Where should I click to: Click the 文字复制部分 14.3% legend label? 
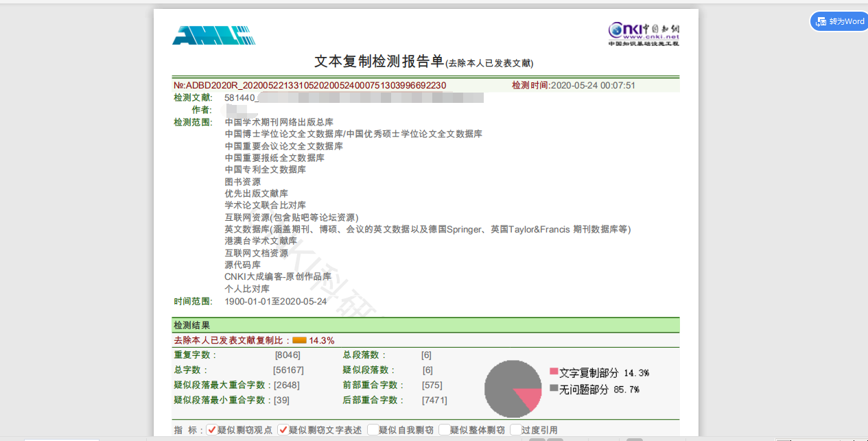pyautogui.click(x=605, y=372)
